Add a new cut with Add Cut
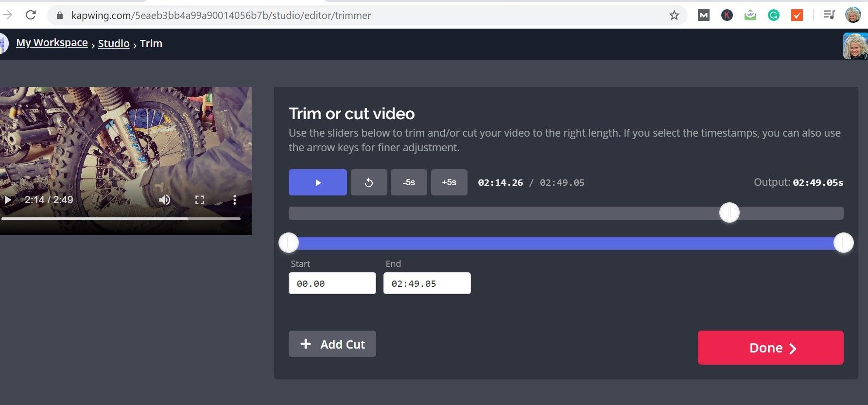Viewport: 868px width, 405px height. (x=332, y=344)
